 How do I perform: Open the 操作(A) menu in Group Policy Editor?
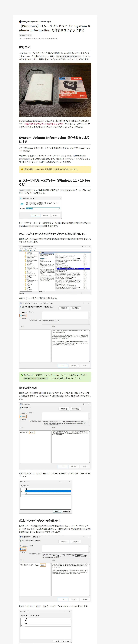coord(26,248)
